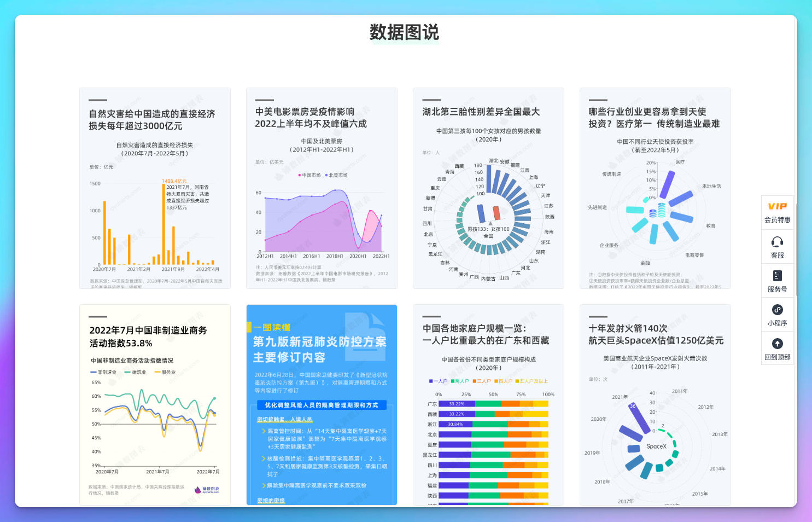The width and height of the screenshot is (812, 522).
Task: Open the natural disaster economic loss chart thumbnail
Action: (x=155, y=188)
